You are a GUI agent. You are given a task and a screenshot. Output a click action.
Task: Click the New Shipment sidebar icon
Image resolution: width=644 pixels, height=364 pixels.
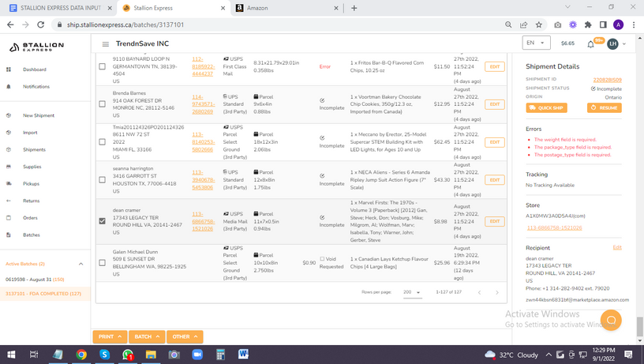tap(9, 115)
